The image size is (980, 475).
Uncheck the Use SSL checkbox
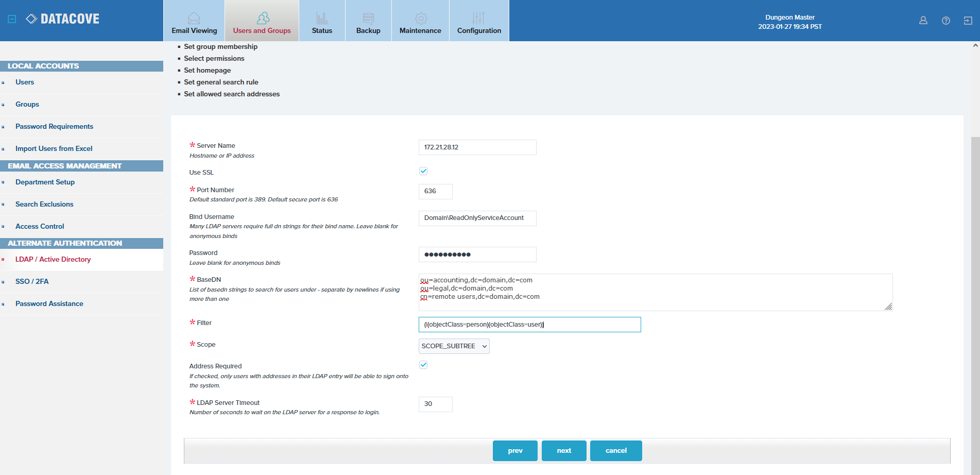423,171
